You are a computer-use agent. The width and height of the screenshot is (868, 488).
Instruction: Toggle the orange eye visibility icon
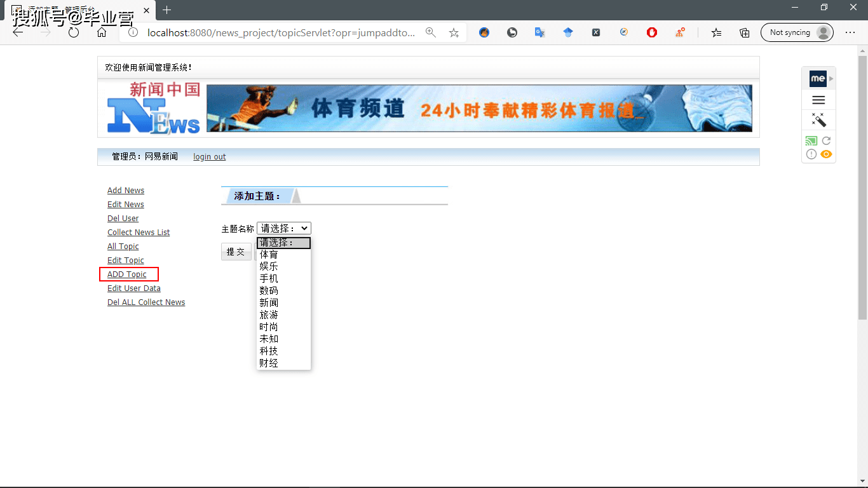[x=826, y=154]
